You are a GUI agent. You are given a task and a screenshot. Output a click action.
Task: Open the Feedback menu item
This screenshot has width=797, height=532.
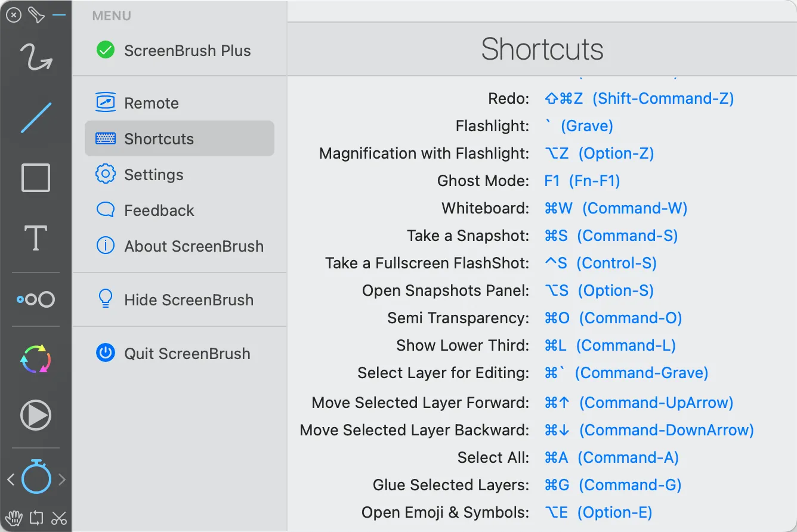tap(159, 211)
